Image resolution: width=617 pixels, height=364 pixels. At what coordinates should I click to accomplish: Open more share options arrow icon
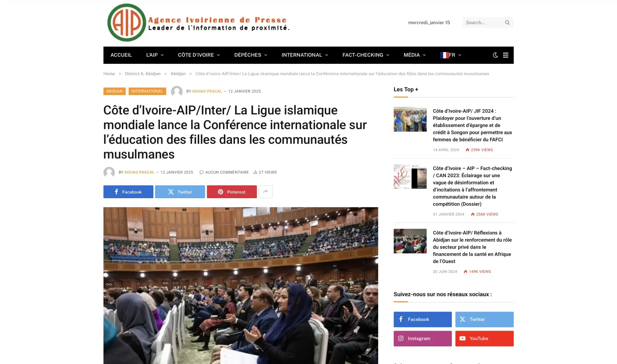click(x=266, y=192)
